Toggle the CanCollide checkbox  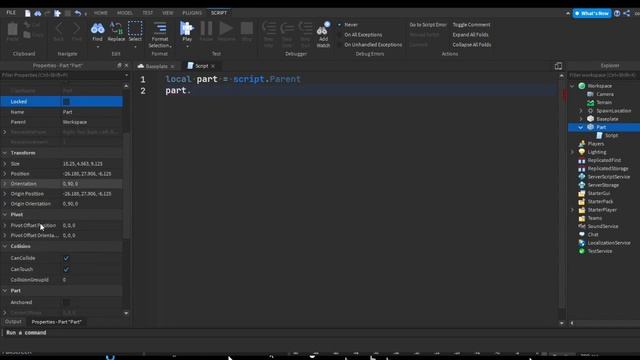(66, 258)
